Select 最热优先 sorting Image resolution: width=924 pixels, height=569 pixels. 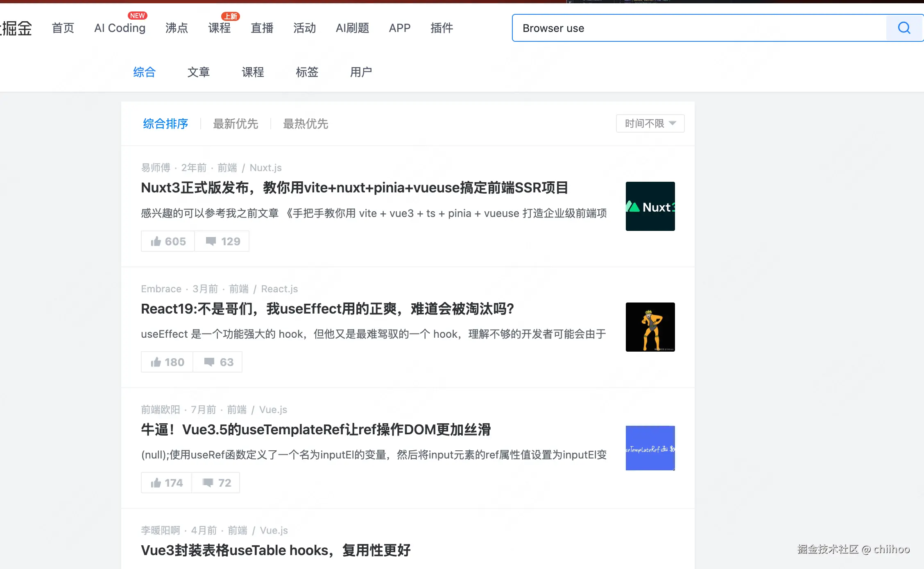[x=305, y=124]
